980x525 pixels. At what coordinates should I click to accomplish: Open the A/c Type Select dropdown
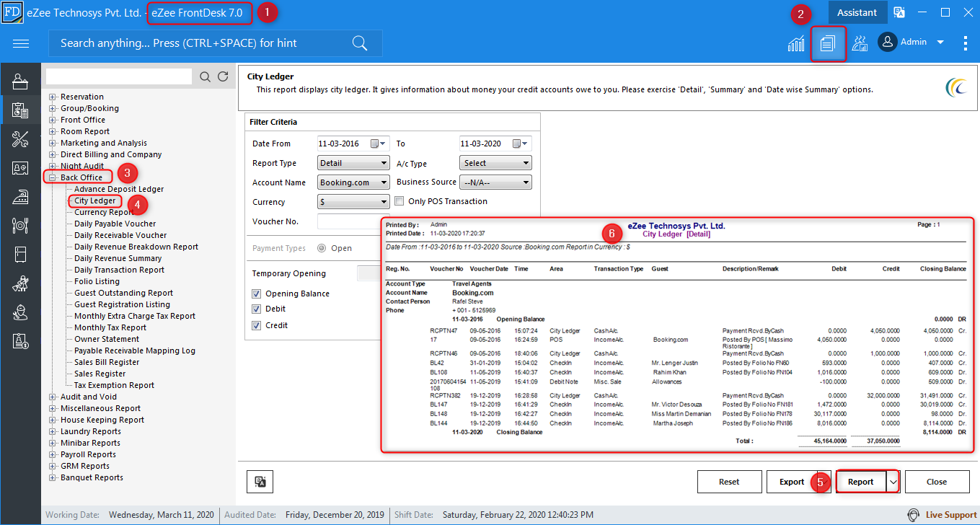point(495,163)
